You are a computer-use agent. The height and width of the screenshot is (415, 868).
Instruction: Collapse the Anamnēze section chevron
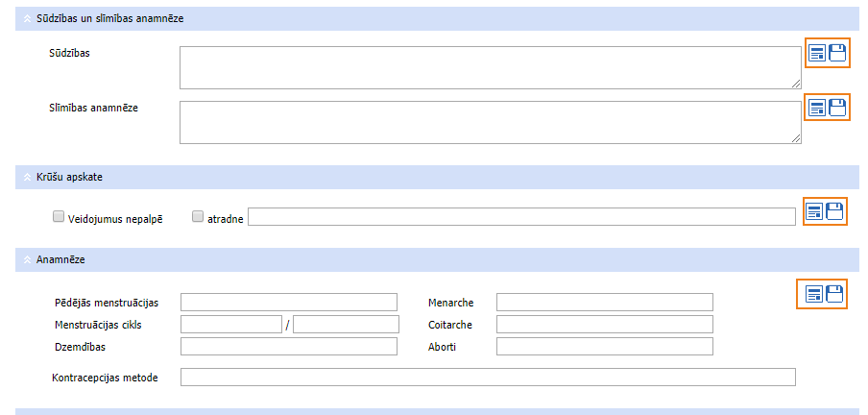click(27, 260)
